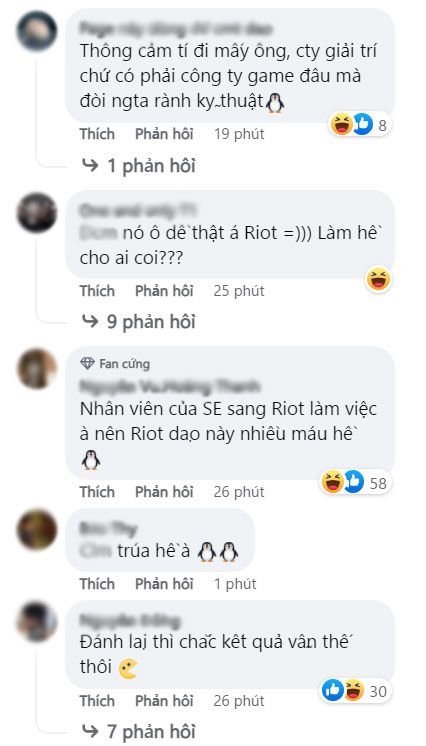426x746 pixels.
Task: Click the '19 phút' timestamp link
Action: tap(239, 134)
